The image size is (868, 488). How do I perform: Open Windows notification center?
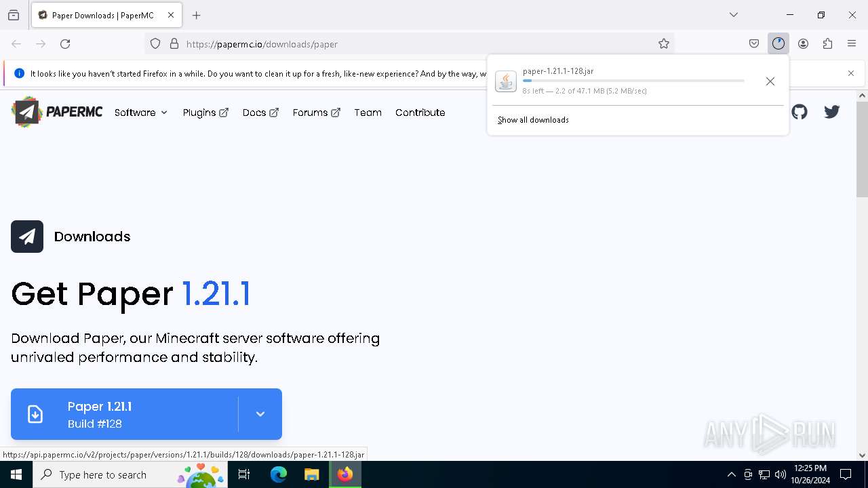point(846,474)
